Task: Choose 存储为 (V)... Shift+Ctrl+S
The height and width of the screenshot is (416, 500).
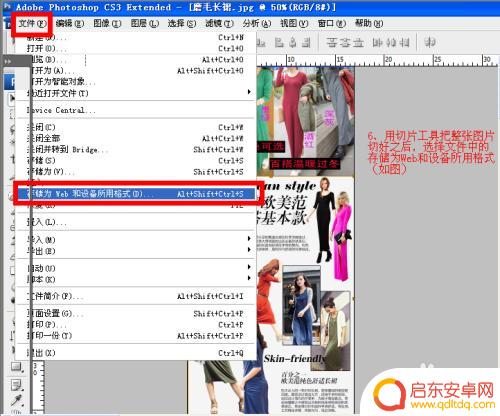Action: (136, 172)
